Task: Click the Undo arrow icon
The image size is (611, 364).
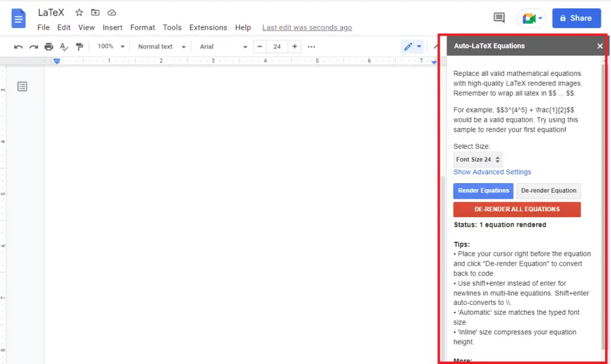Action: click(20, 46)
